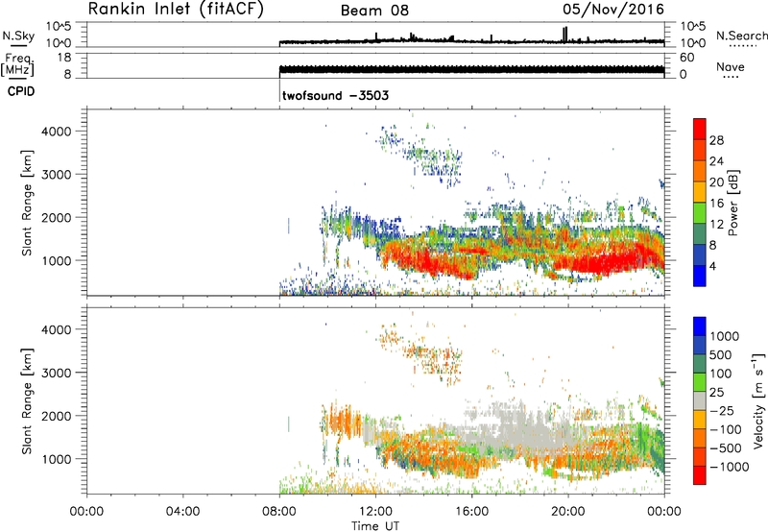Click the gray segment of velocity colorbar
The height and width of the screenshot is (532, 768).
700,400
